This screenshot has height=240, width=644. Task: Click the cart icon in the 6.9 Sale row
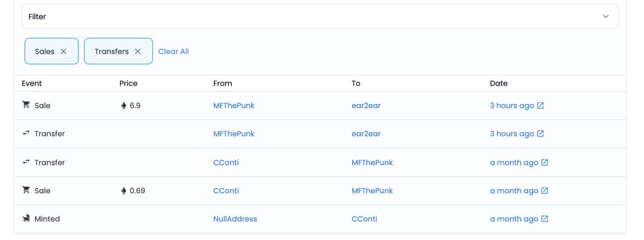point(26,105)
